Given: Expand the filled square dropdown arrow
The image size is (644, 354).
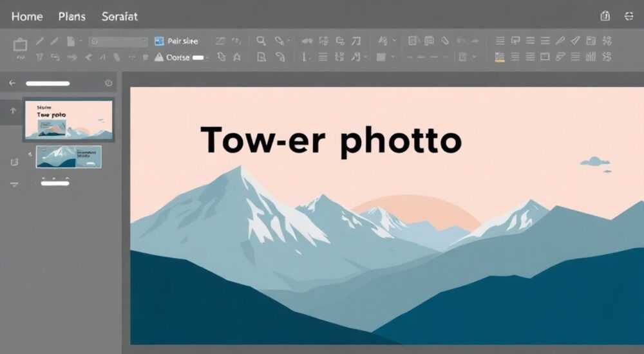Looking at the screenshot, I should 393,57.
